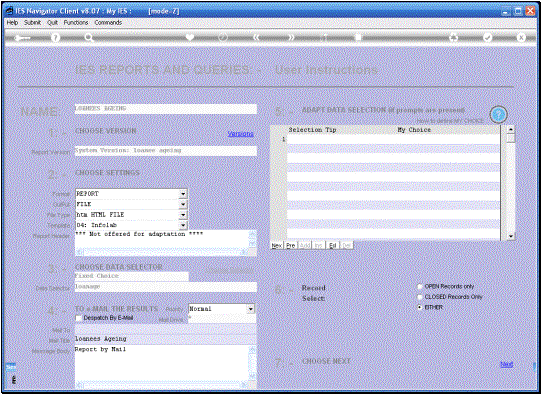Click the checkmark icon in the toolbar
Viewport: 541px width, 394px height.
487,37
